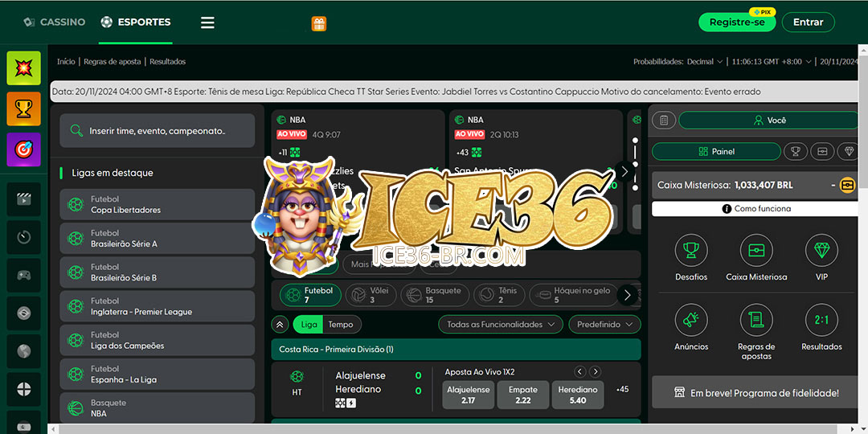Bet on Herediano at 5.40
The image size is (868, 434).
pyautogui.click(x=577, y=395)
